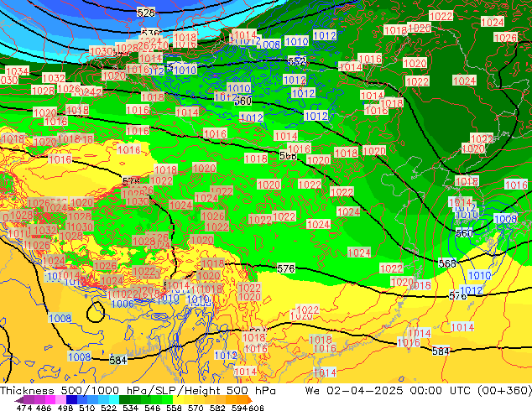
Task: Pick the cyan legend swatch above 522
Action: [114, 400]
